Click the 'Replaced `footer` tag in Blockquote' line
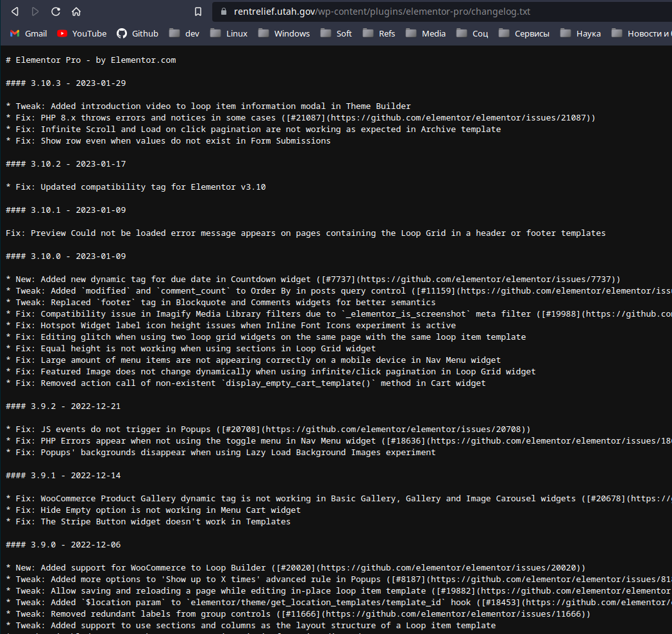 click(x=221, y=303)
